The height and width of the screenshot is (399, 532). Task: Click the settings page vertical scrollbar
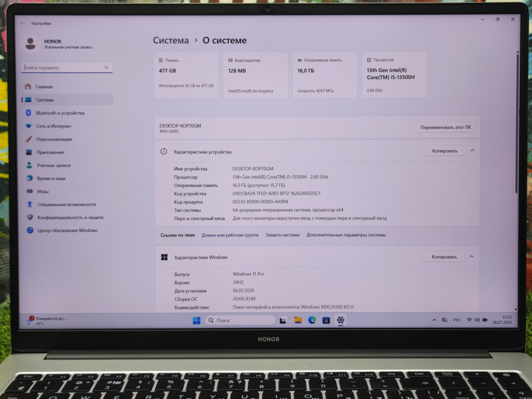pyautogui.click(x=517, y=123)
